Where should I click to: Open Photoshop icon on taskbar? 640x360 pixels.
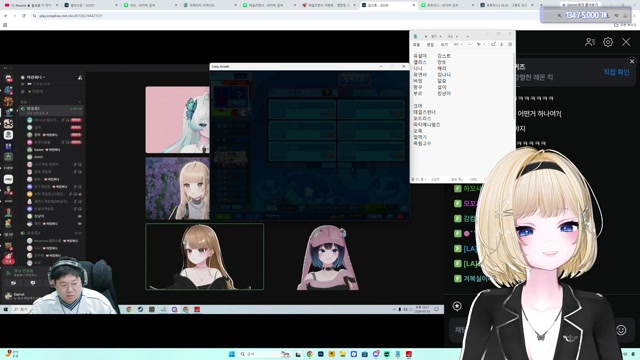(x=321, y=354)
